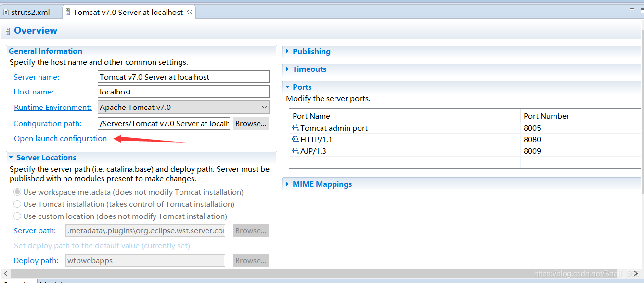Select Use Tomcat installation radio option

17,204
